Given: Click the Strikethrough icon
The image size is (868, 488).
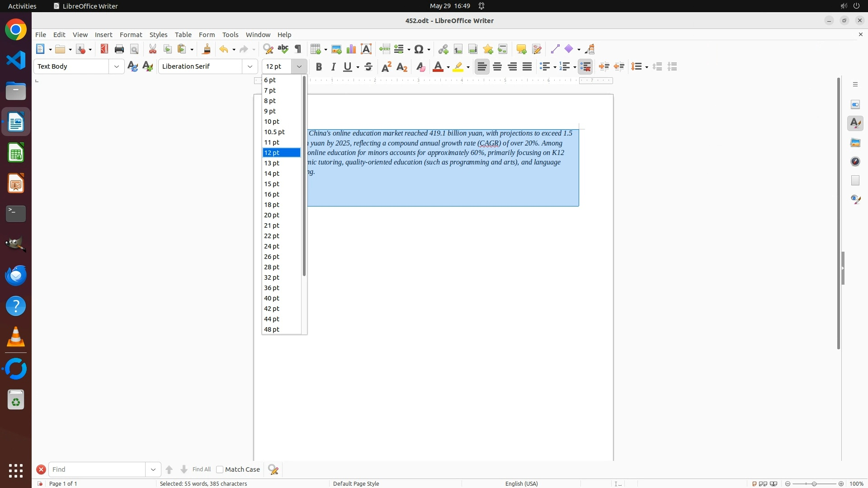Looking at the screenshot, I should [x=368, y=67].
